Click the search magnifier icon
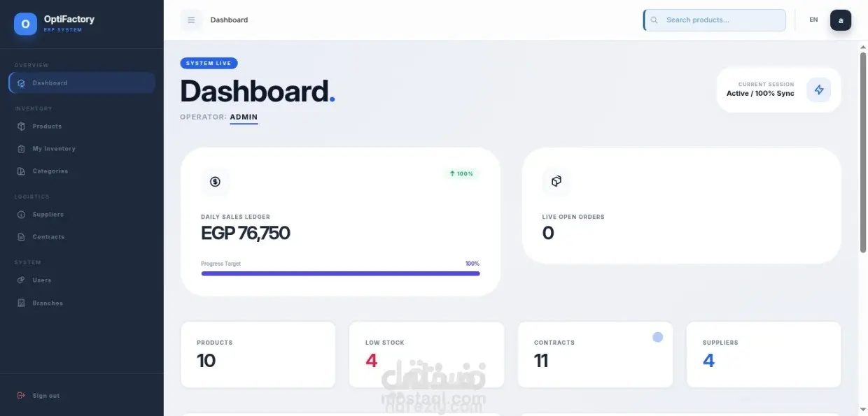Screen dimensions: 868x416 coord(654,20)
